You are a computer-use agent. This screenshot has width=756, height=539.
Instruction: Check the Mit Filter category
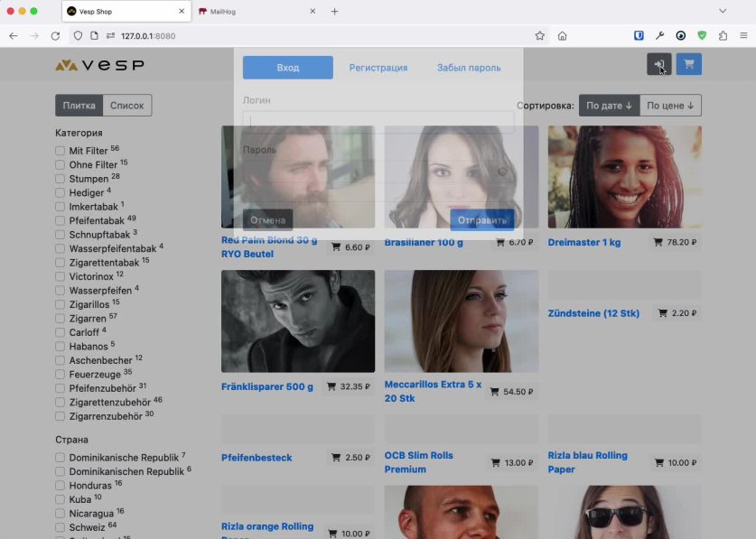coord(60,151)
